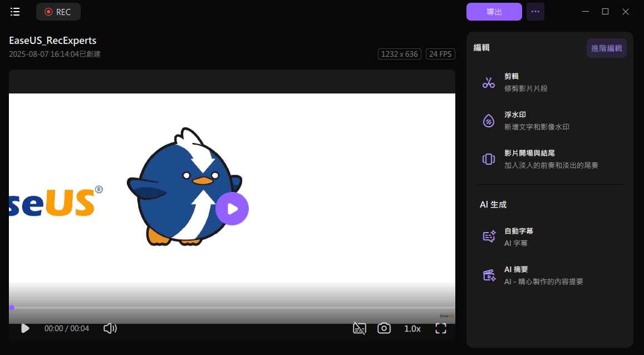644x355 pixels.
Task: Click the 24 FPS badge
Action: [x=440, y=54]
